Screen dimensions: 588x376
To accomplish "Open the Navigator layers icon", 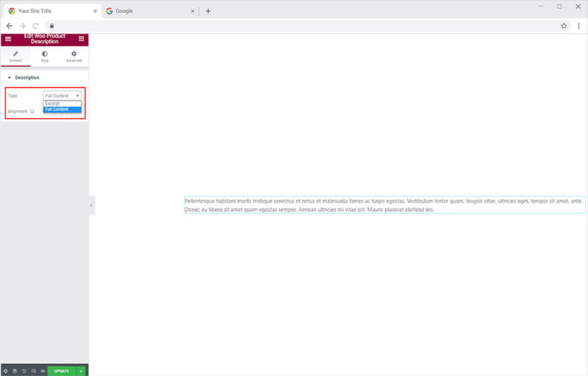I will click(x=15, y=371).
